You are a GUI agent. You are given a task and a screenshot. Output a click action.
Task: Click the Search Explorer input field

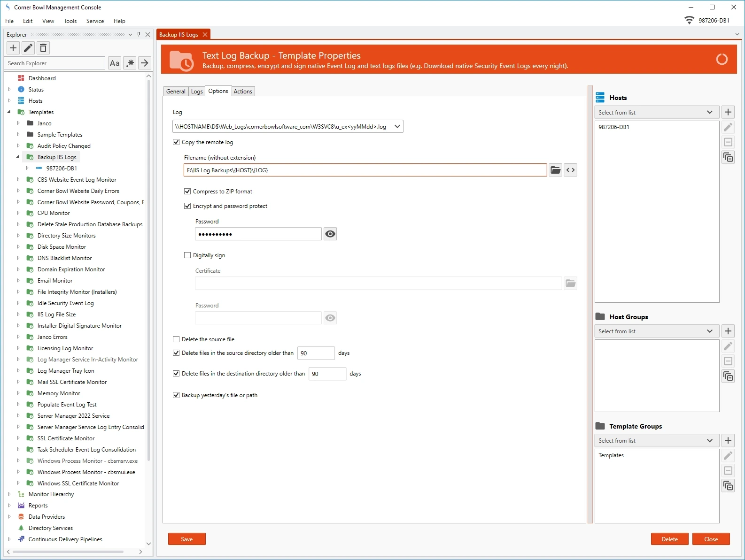coord(55,63)
